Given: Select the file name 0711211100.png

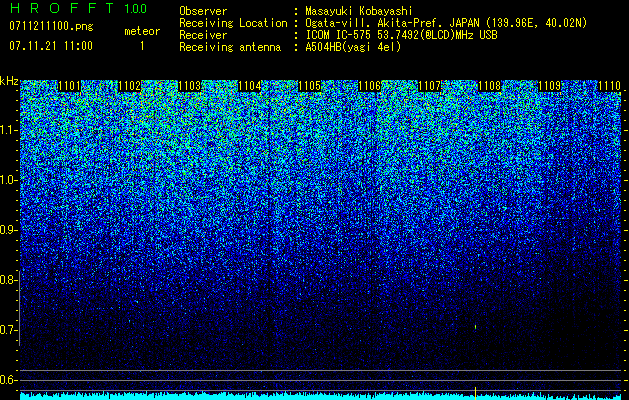Looking at the screenshot, I should pyautogui.click(x=51, y=26).
